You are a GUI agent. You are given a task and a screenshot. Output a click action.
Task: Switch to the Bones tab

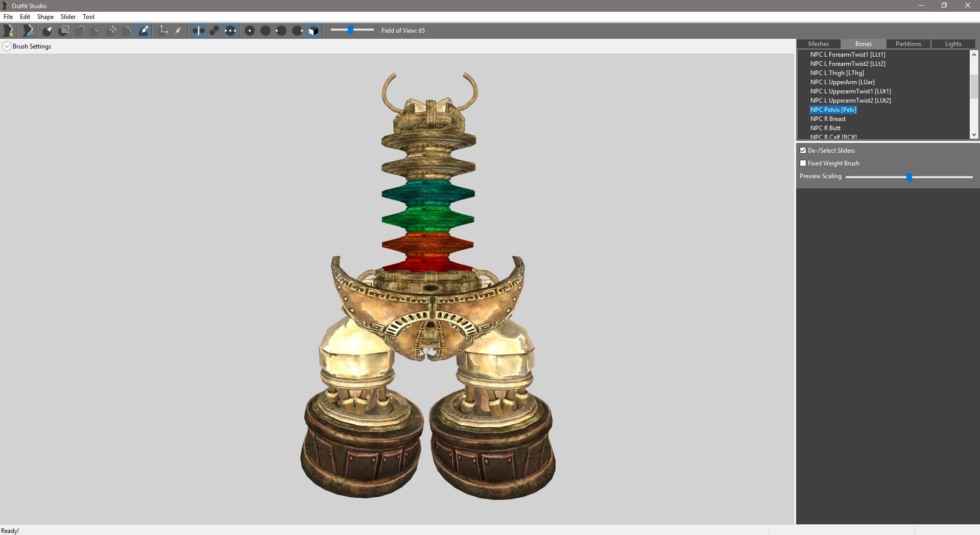(864, 44)
